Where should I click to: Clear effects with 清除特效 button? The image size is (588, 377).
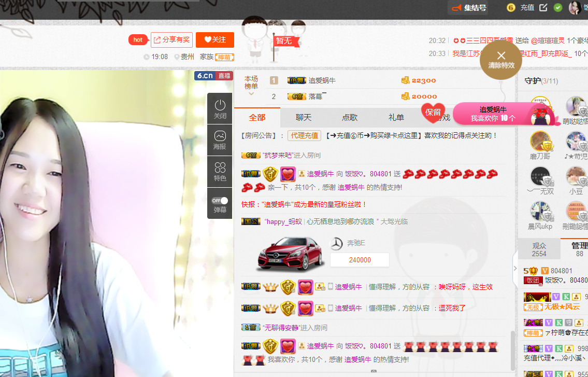click(501, 60)
